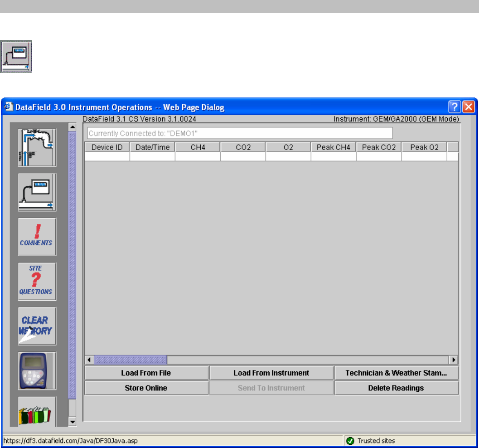Click the horizontal scrollbar thumb under table
479x448 pixels.
131,360
